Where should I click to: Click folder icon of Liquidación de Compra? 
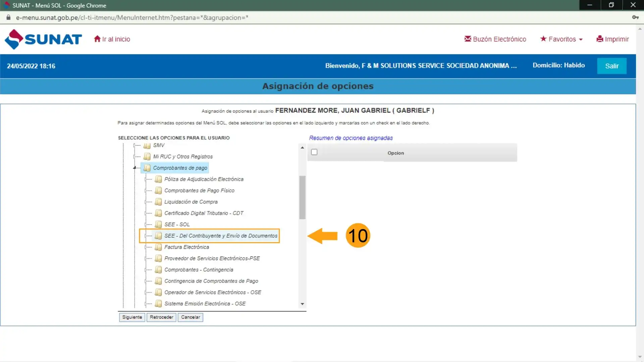158,202
